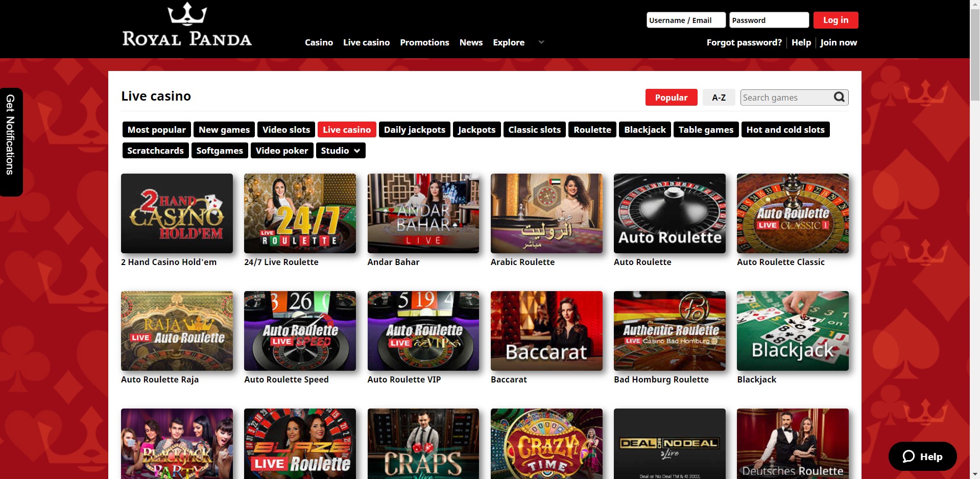Viewport: 980px width, 479px height.
Task: Open the Help chat bubble widget
Action: tap(922, 457)
